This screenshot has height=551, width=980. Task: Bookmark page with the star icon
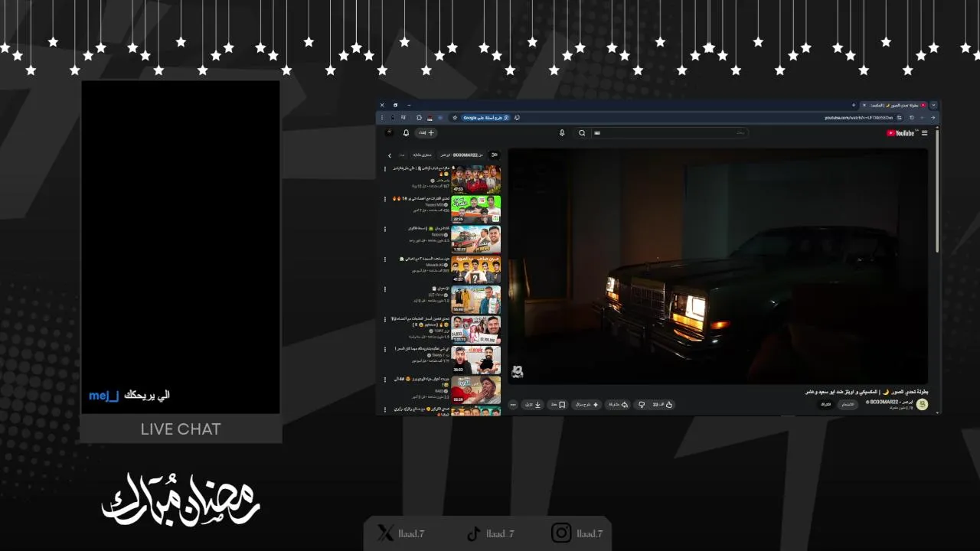coord(455,118)
